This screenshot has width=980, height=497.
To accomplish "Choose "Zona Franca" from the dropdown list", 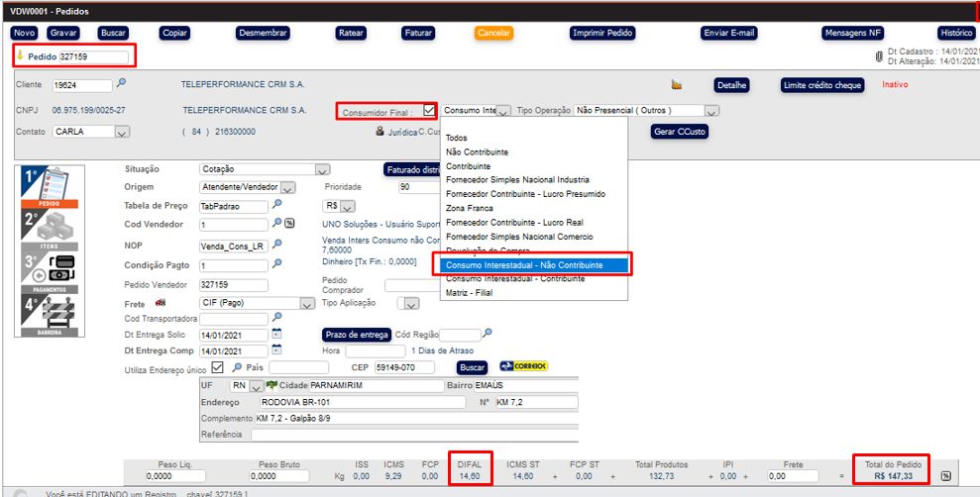I will (470, 209).
